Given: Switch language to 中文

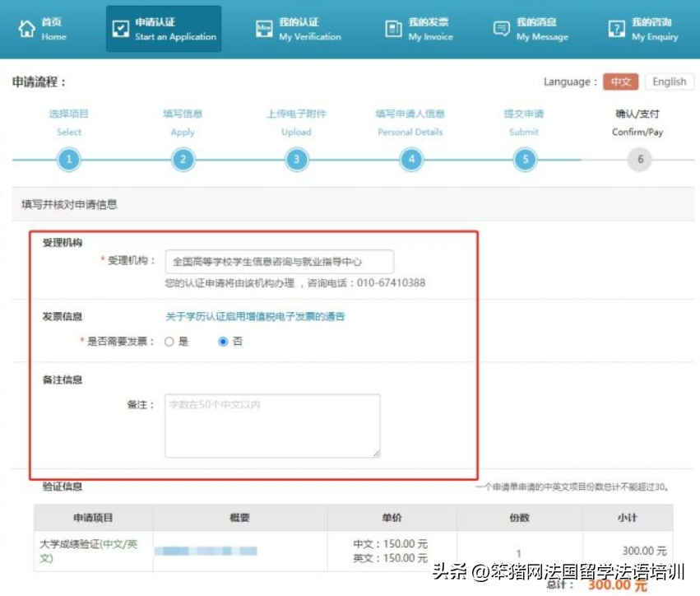Looking at the screenshot, I should 620,81.
